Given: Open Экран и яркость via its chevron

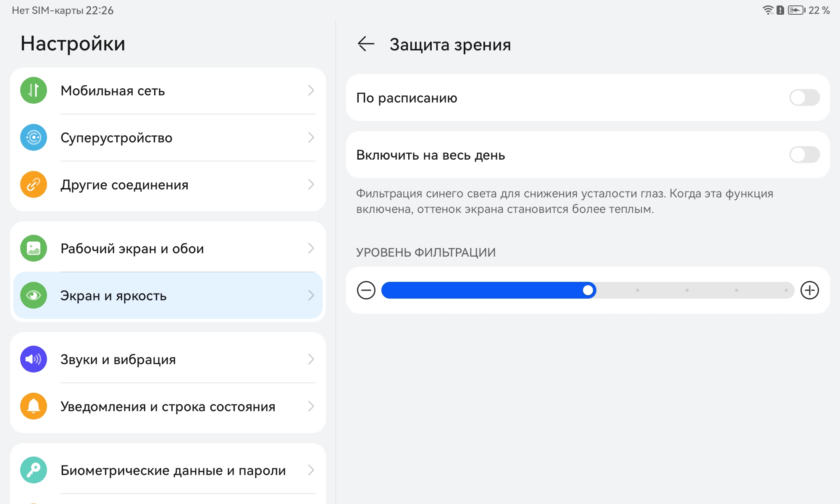Looking at the screenshot, I should click(x=311, y=296).
